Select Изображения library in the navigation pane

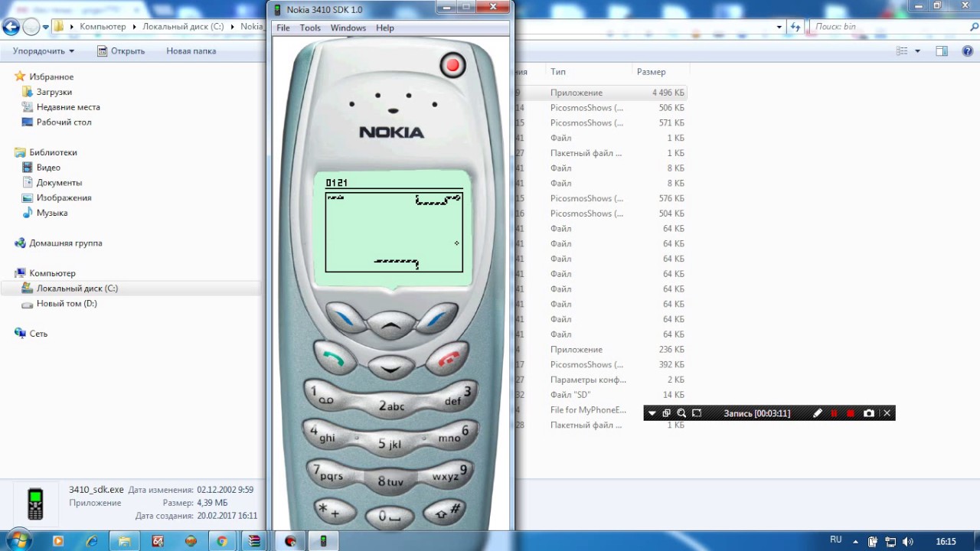[64, 197]
